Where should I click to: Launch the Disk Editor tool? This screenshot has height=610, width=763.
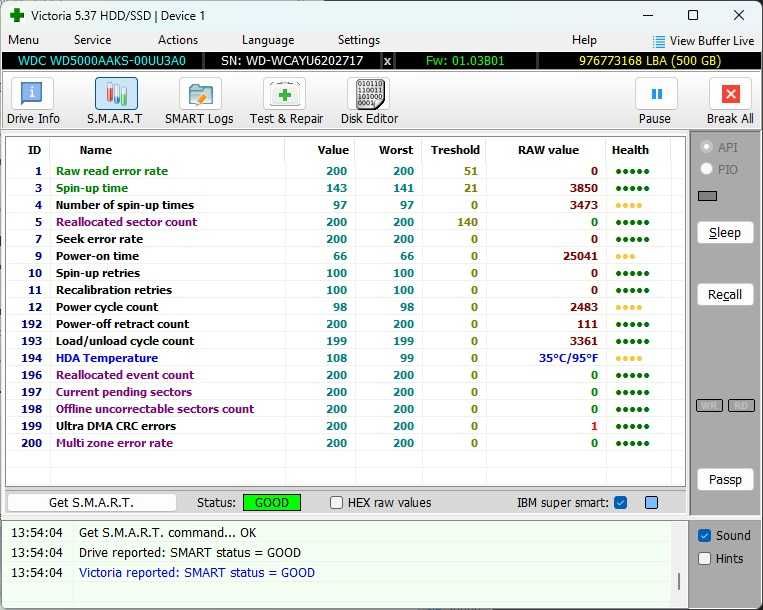pyautogui.click(x=369, y=101)
